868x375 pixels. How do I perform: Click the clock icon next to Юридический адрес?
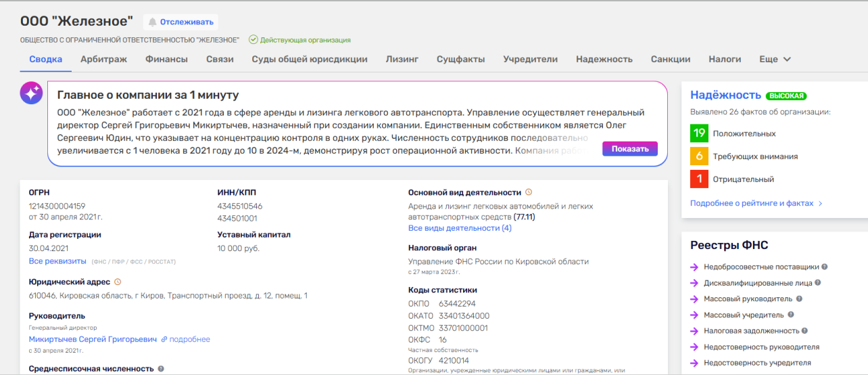118,282
